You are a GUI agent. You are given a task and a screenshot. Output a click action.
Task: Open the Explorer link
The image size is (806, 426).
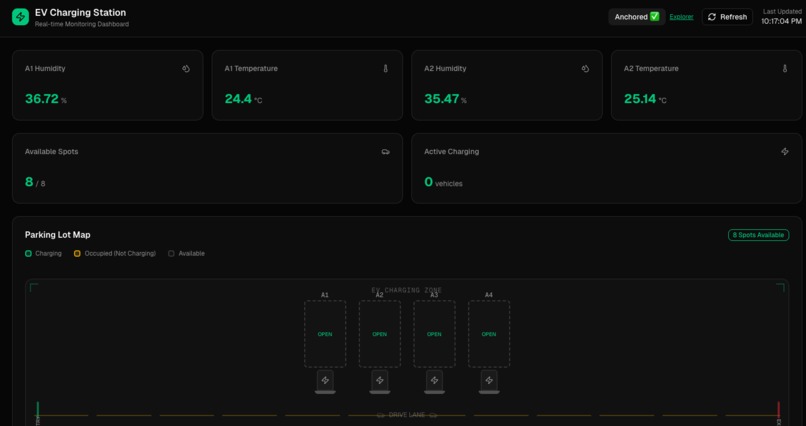tap(681, 17)
